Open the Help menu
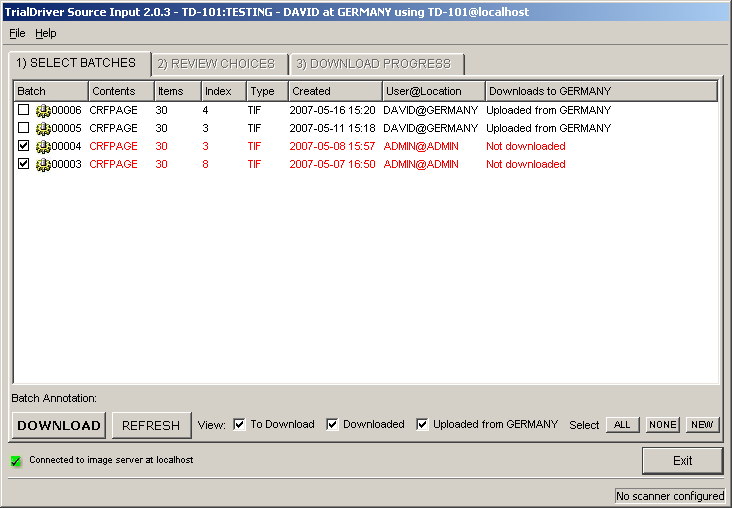Screen dimensions: 732x508 click(x=46, y=33)
